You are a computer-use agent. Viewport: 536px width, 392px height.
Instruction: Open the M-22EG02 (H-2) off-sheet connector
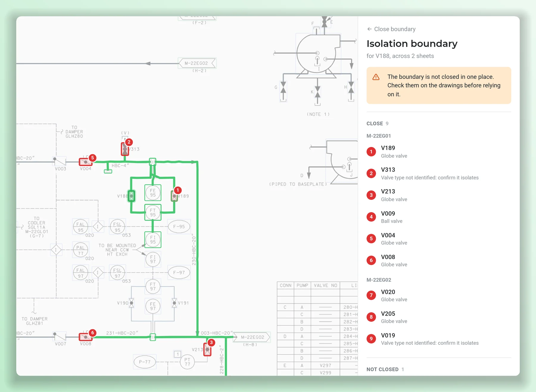[x=197, y=63]
